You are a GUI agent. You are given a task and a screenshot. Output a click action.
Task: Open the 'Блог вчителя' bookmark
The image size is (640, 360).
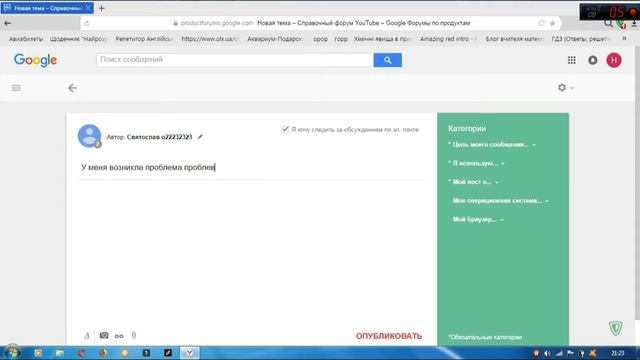(x=514, y=39)
